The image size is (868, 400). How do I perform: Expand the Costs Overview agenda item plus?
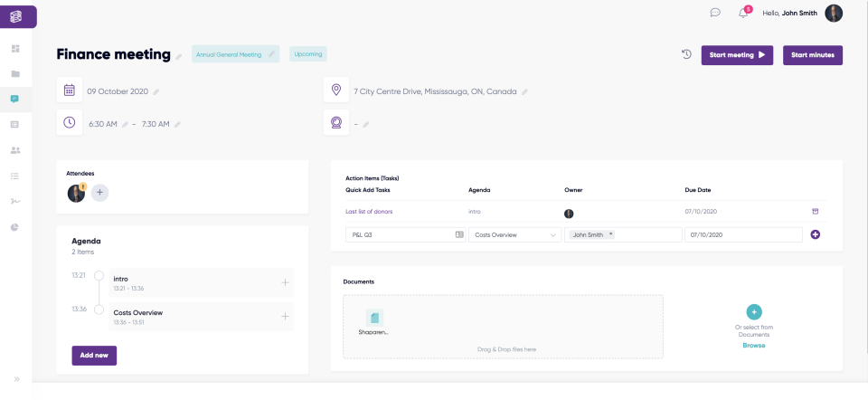point(285,317)
